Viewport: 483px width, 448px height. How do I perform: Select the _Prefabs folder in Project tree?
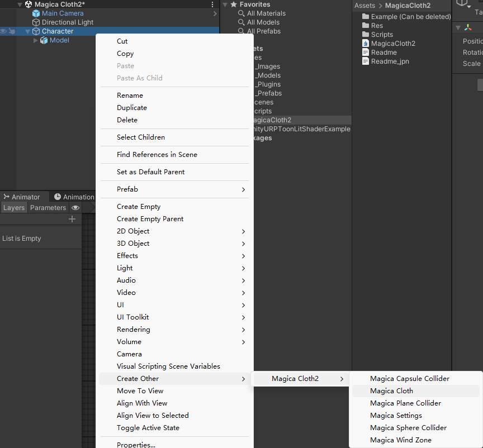pyautogui.click(x=268, y=93)
